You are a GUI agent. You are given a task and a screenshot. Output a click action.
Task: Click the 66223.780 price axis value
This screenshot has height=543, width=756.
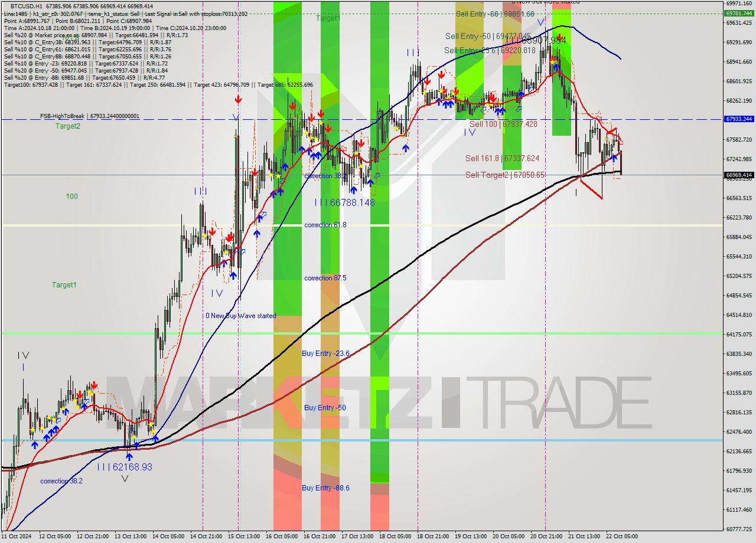point(739,217)
